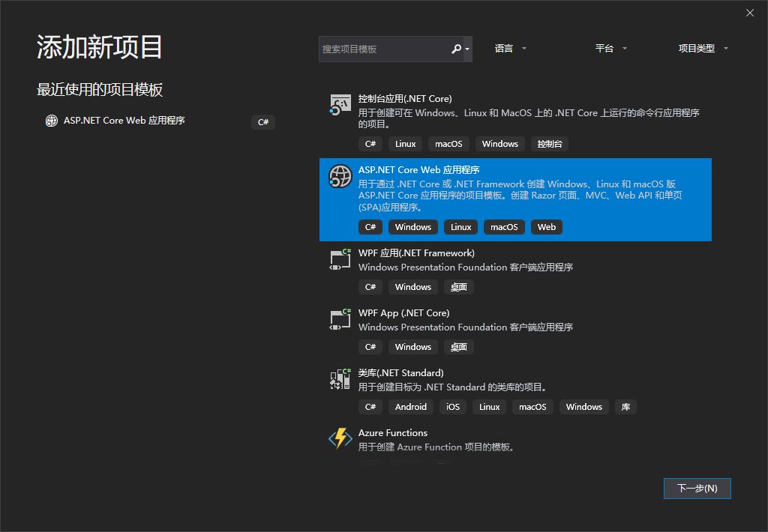768x532 pixels.
Task: Select the recent ASP.NET Core Web 应用程序 icon
Action: (51, 121)
